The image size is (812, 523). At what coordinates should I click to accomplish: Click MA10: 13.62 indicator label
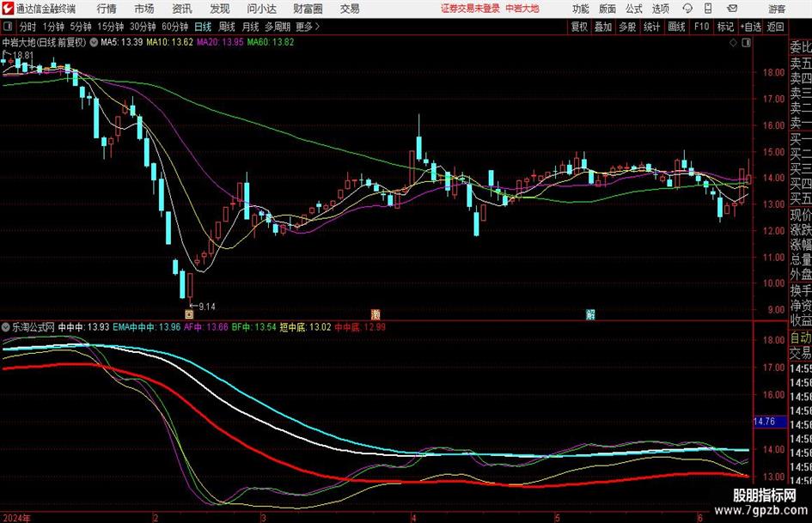tap(169, 42)
